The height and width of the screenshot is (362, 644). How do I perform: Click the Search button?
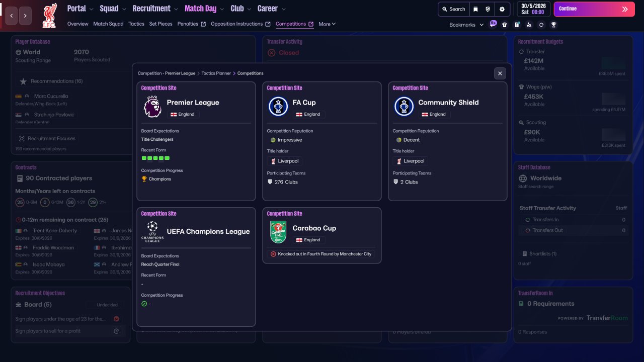(454, 9)
